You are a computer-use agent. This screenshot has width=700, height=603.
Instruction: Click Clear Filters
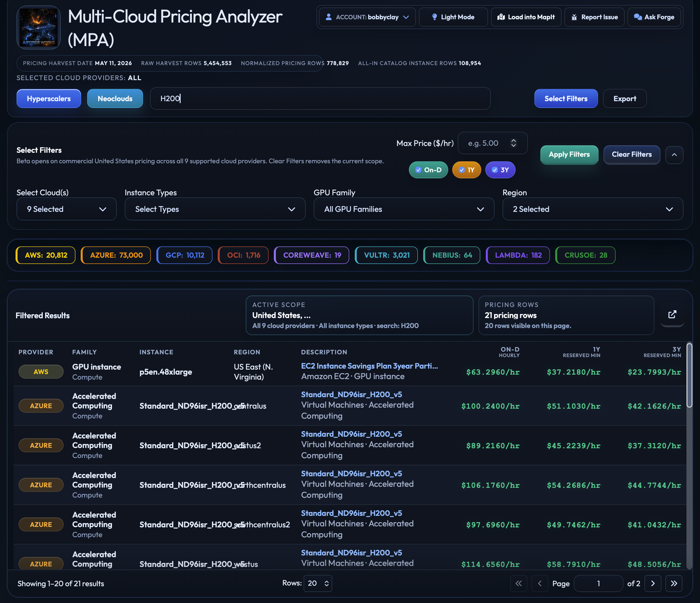click(x=632, y=155)
